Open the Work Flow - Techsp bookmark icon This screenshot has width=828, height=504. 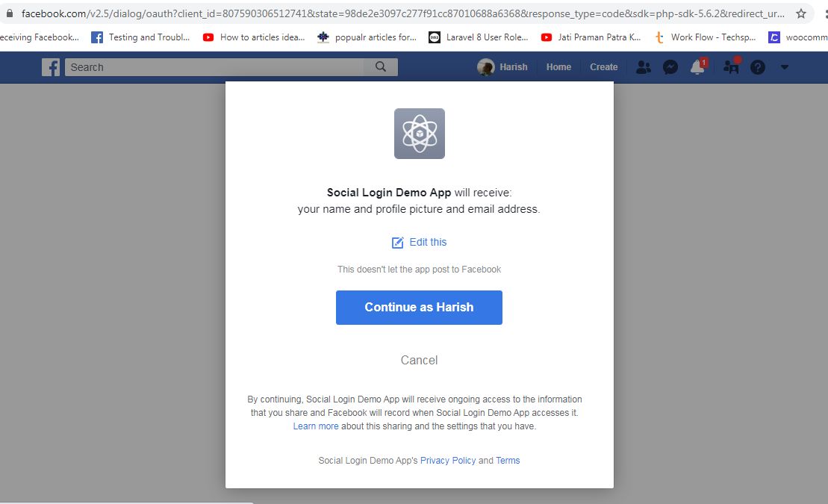coord(659,37)
